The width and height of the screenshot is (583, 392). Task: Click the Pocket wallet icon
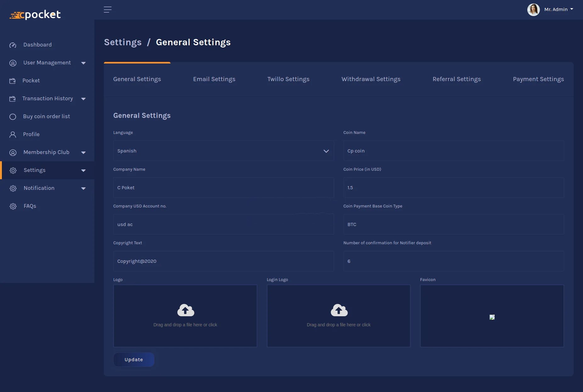click(x=13, y=81)
